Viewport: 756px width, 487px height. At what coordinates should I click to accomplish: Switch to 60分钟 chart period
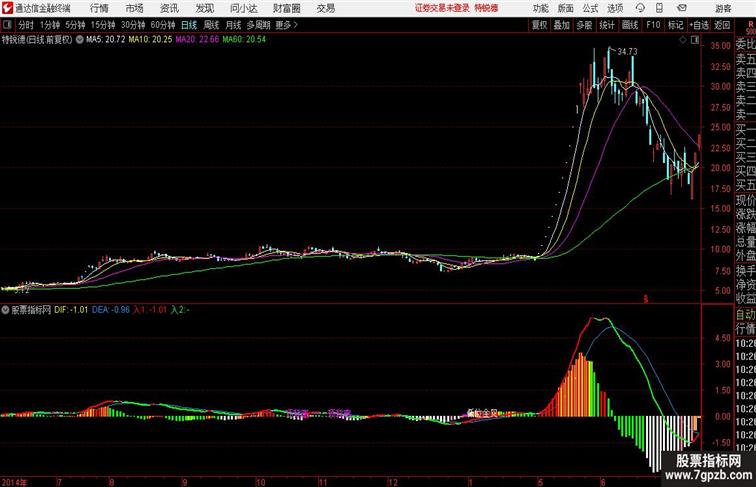pyautogui.click(x=163, y=25)
